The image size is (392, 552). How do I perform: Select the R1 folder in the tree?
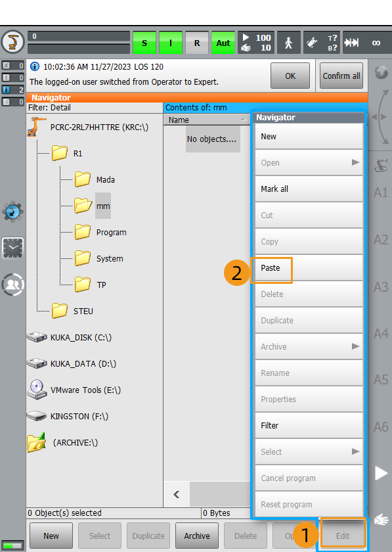coord(67,154)
